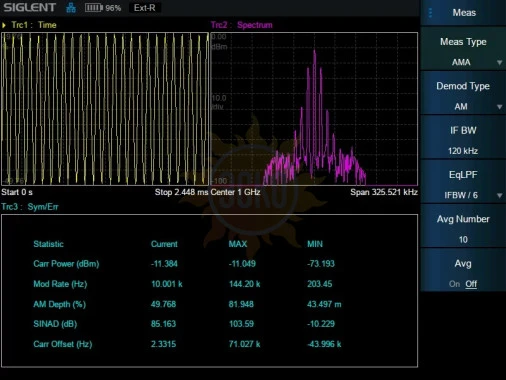This screenshot has width=506, height=380.
Task: Click the 10.0 /div scale label in spectrum
Action: [x=218, y=102]
